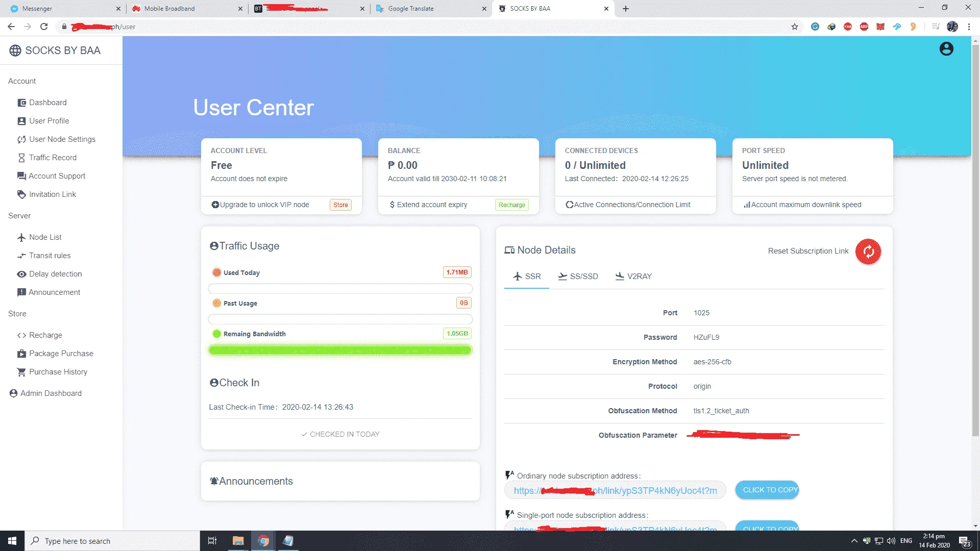The image size is (980, 551).
Task: Click the user avatar icon in header
Action: pos(946,49)
